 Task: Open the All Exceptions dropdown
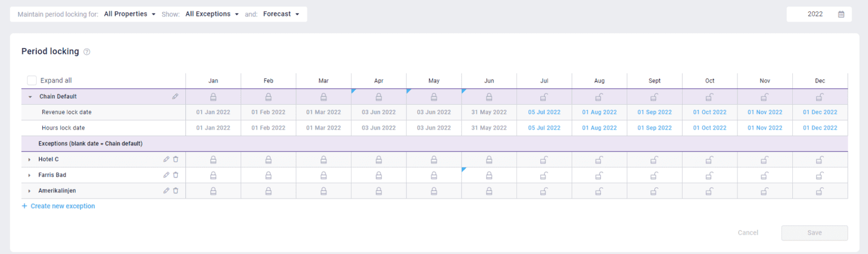click(212, 14)
